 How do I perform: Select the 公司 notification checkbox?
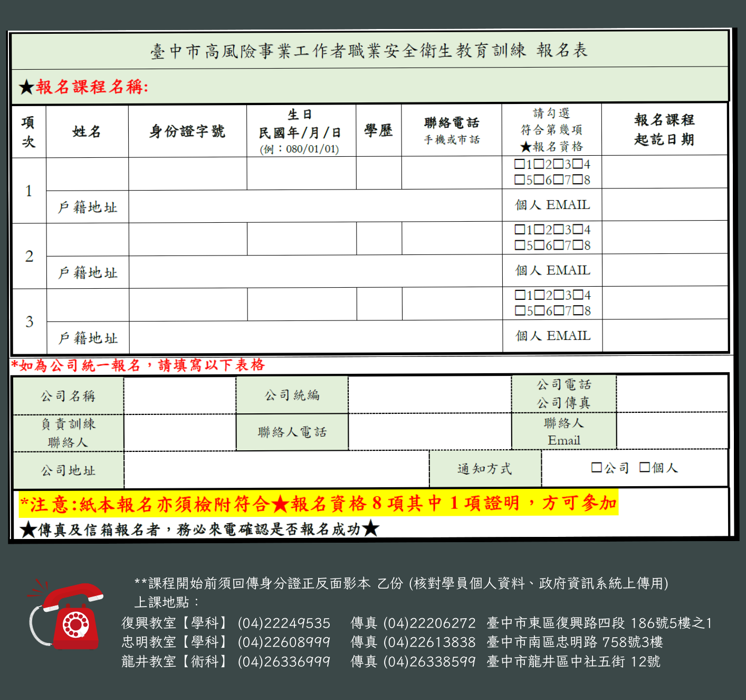597,468
